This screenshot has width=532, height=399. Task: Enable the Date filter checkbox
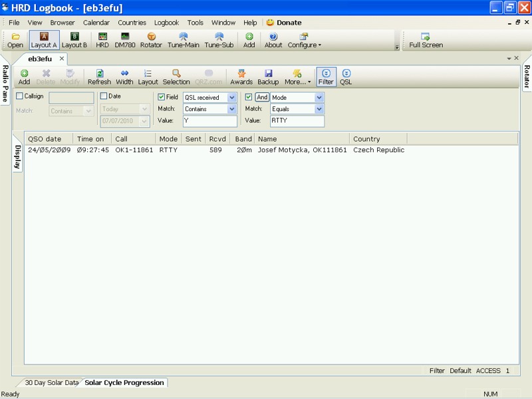click(x=104, y=96)
